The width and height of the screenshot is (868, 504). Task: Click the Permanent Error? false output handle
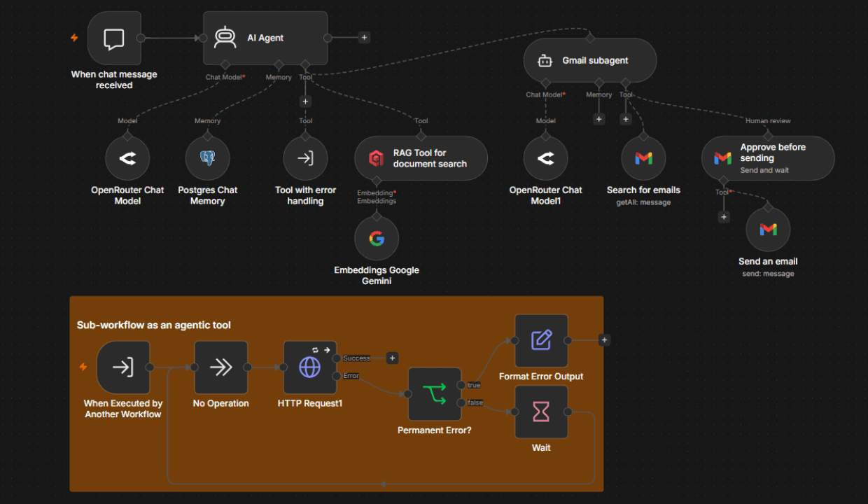coord(461,402)
